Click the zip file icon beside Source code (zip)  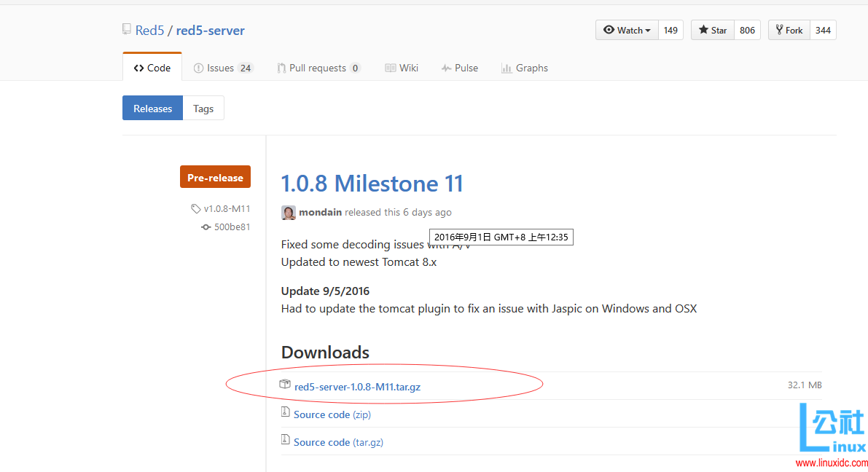[286, 413]
